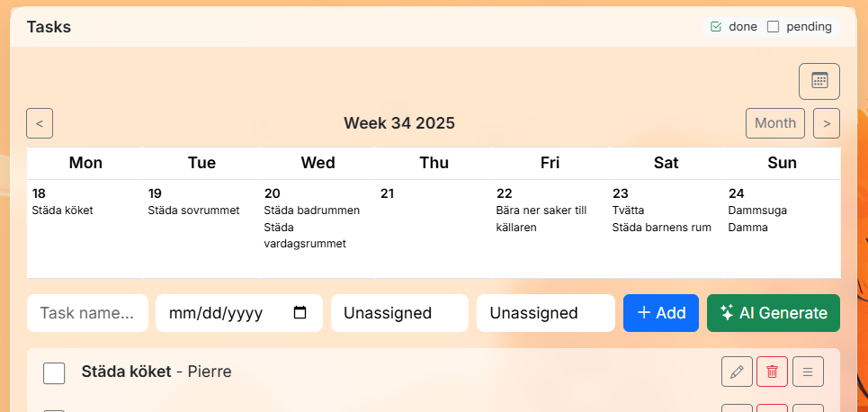Open the calendar view icon button

819,81
